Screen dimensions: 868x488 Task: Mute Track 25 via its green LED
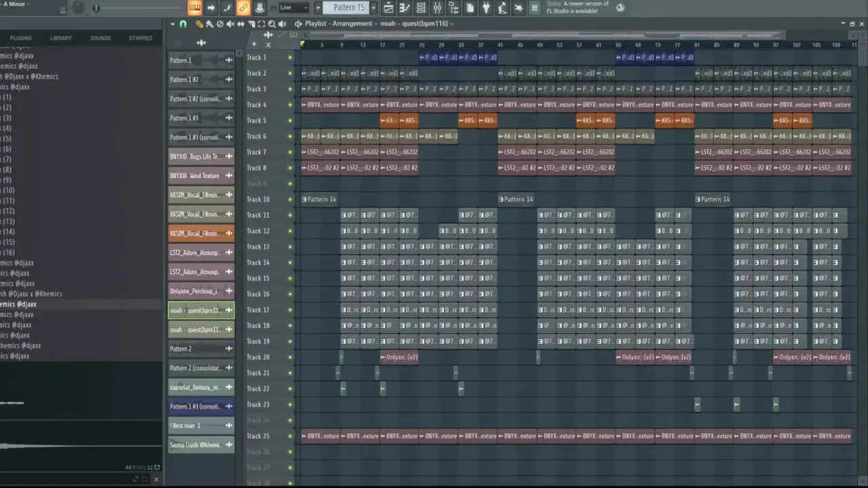coord(290,436)
